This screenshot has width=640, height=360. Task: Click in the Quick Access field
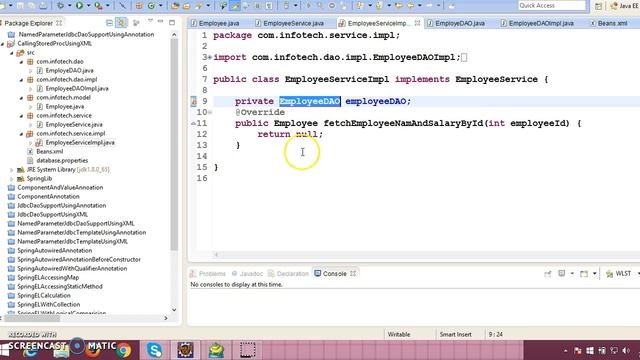[x=551, y=6]
